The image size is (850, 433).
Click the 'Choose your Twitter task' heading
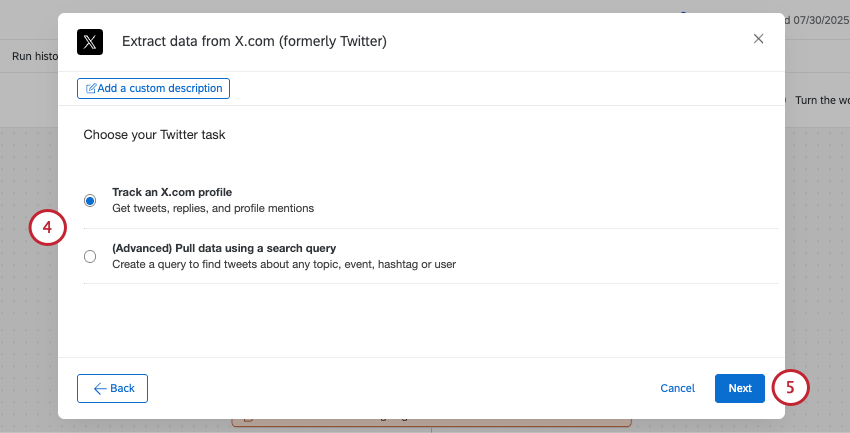pos(154,135)
